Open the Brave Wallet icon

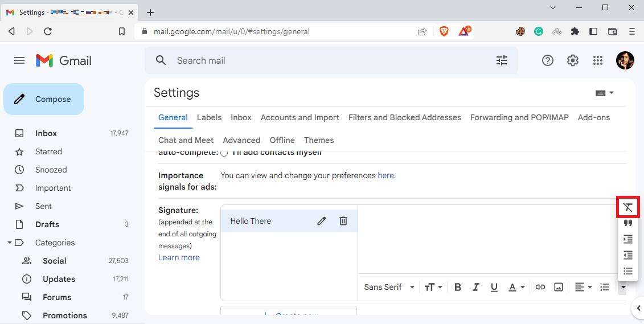[612, 31]
